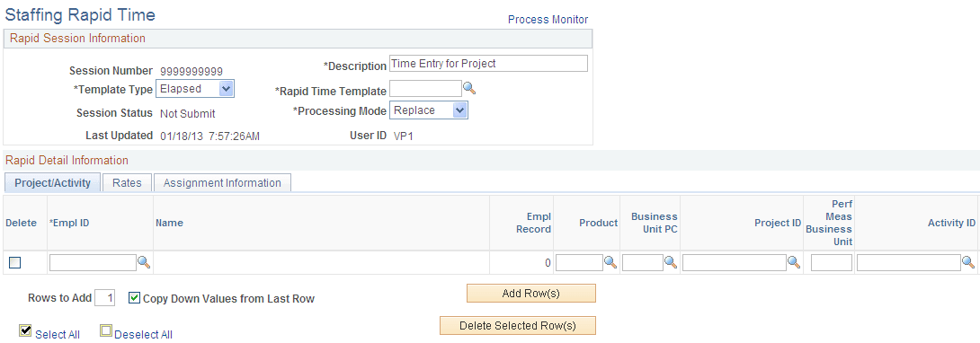Open lookup for Rapid Time Template
The height and width of the screenshot is (343, 980).
[x=469, y=89]
